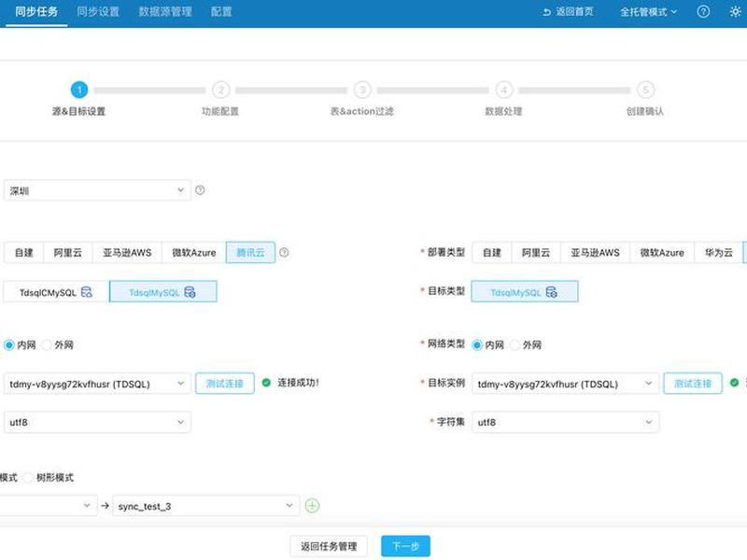Click 下一步 next step button
The height and width of the screenshot is (560, 747).
pos(405,546)
